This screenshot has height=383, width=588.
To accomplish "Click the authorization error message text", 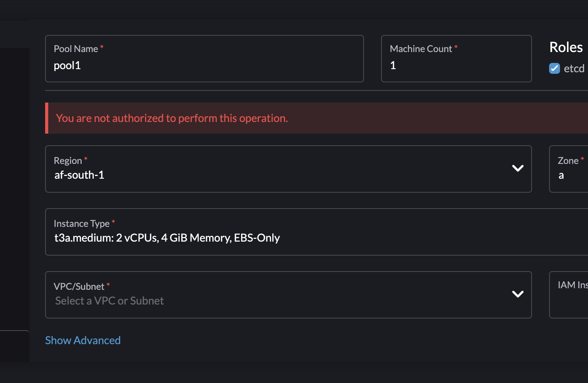I will coord(172,118).
